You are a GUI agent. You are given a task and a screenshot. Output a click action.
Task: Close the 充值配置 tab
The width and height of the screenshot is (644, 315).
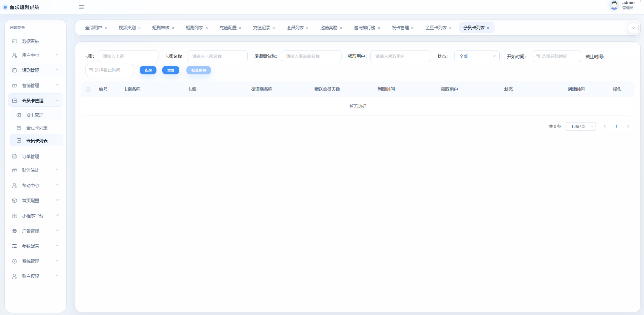tap(240, 28)
